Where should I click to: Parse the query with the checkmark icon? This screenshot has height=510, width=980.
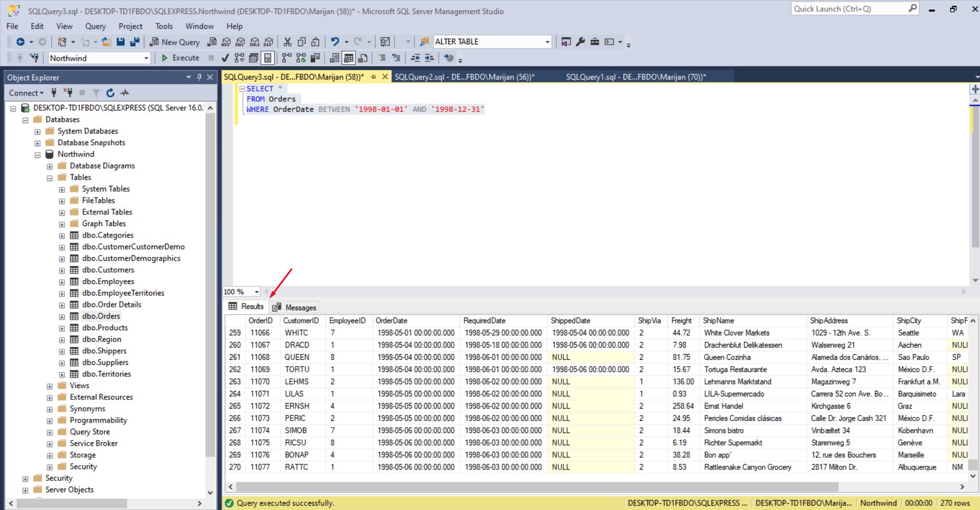click(x=225, y=58)
